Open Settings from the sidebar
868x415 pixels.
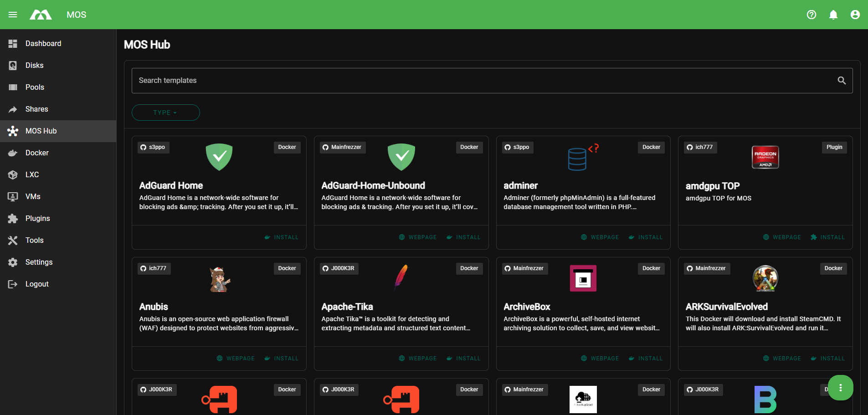tap(39, 262)
